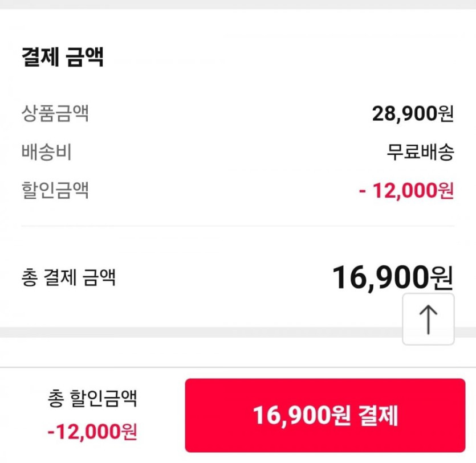Click the red - 12,000원 in the payment summary

tap(406, 190)
